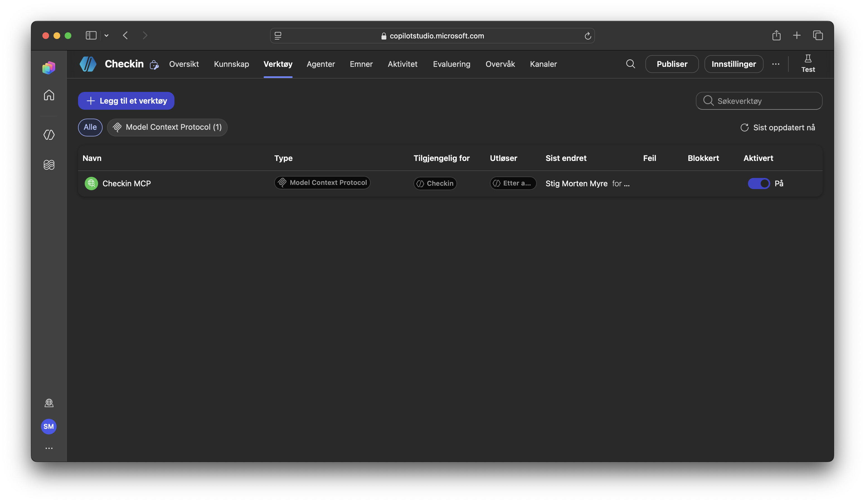Open Safari share icon
This screenshot has height=504, width=865.
pos(776,35)
